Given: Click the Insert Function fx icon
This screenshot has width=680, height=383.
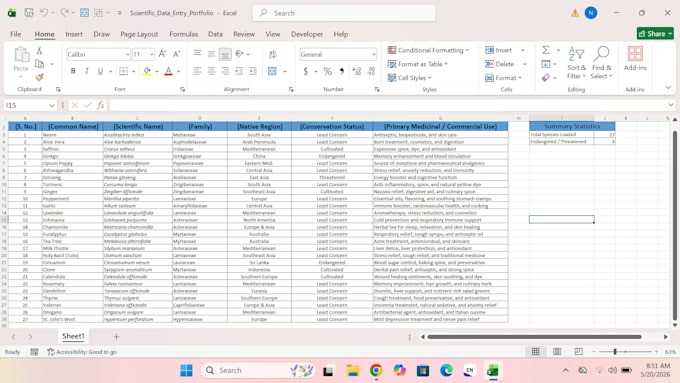Looking at the screenshot, I should coord(100,105).
